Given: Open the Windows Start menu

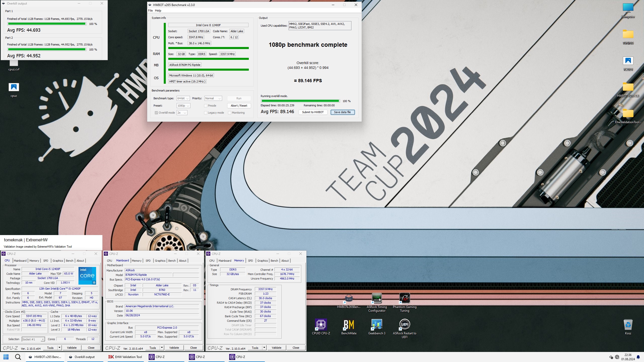Looking at the screenshot, I should [6, 357].
